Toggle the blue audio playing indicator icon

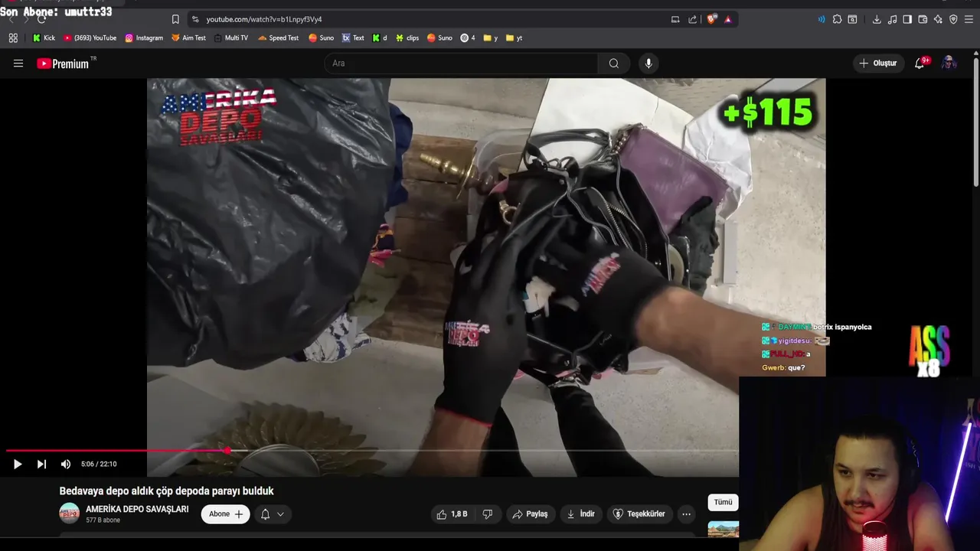click(822, 19)
